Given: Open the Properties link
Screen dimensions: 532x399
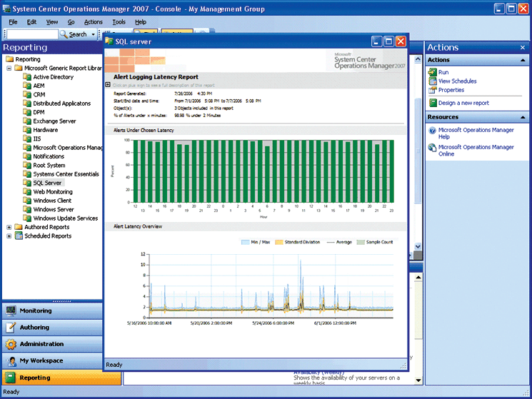Looking at the screenshot, I should tap(451, 90).
